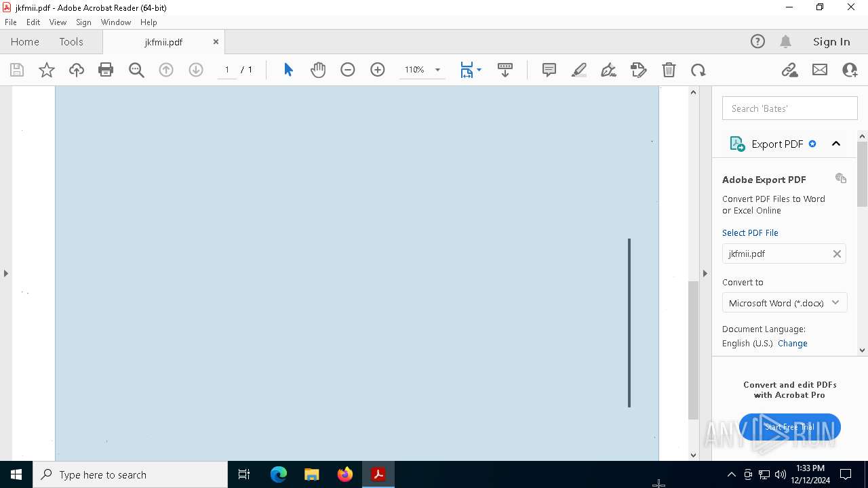Change the document language
This screenshot has width=868, height=488.
793,344
